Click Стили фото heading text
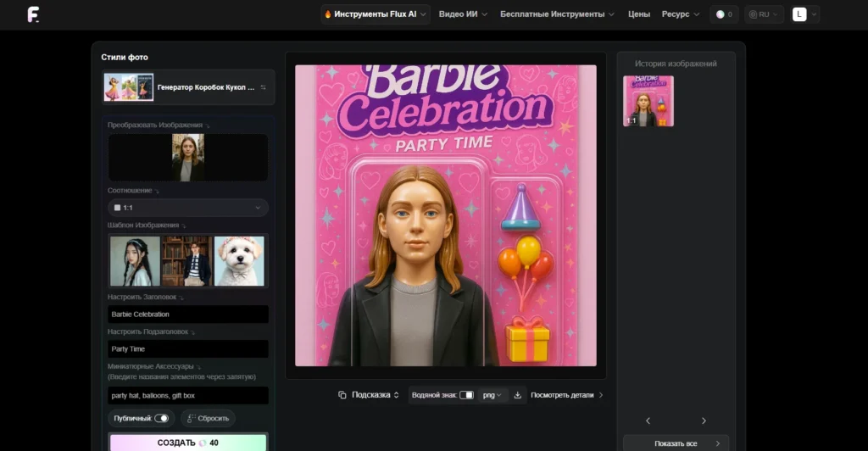Screen dimensions: 868x451 coord(125,57)
